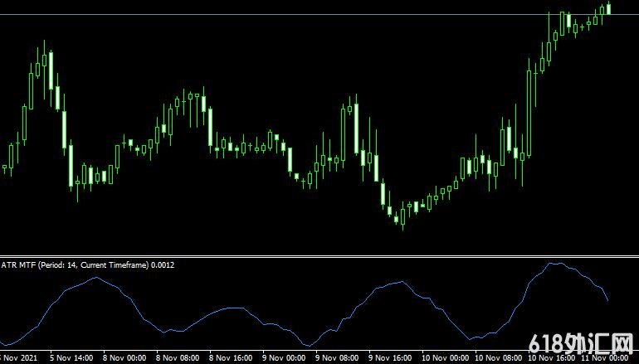Select the last candlestick on the chart
The height and width of the screenshot is (364, 639).
609,8
